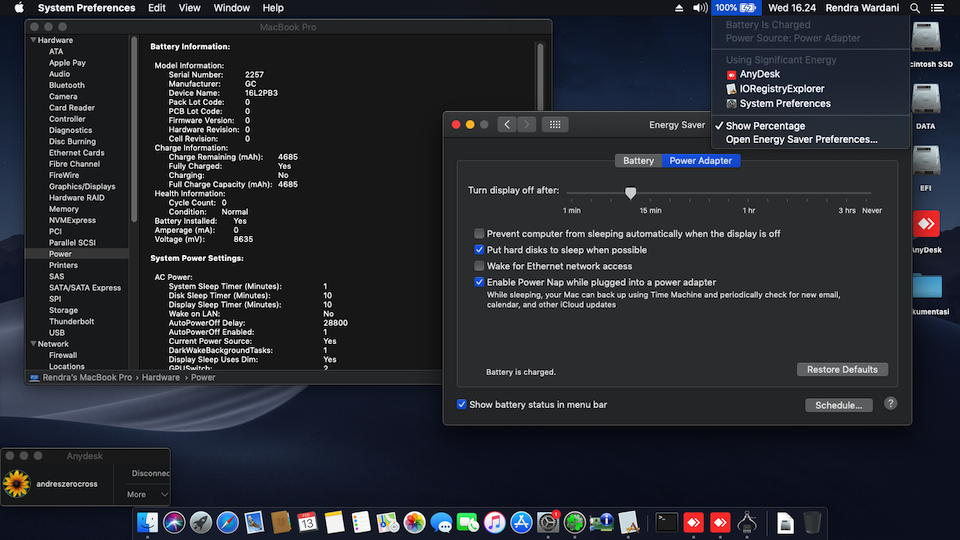Toggle Show battery status in menu bar
This screenshot has width=960, height=540.
462,404
